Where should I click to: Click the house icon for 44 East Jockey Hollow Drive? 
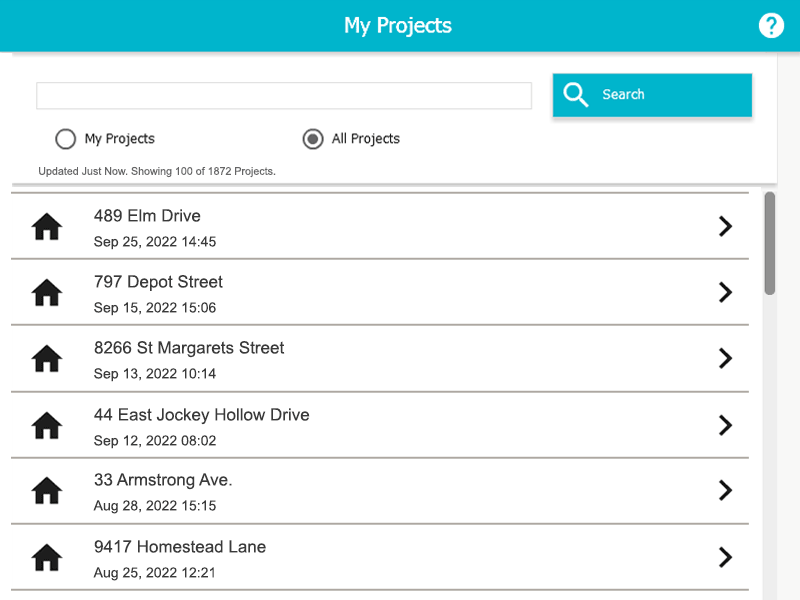[x=46, y=425]
